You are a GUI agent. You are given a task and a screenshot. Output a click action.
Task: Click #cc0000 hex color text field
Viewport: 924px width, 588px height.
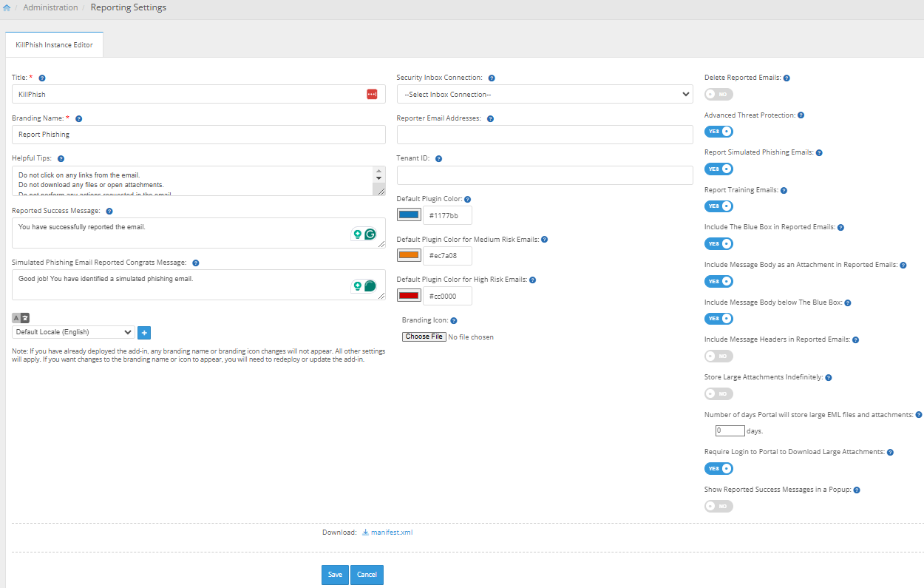click(447, 296)
